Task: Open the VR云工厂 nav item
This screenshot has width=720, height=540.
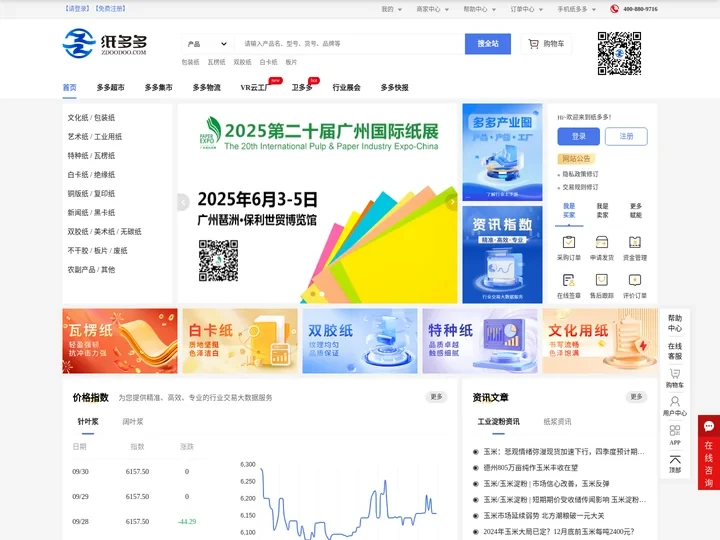Action: 255,88
